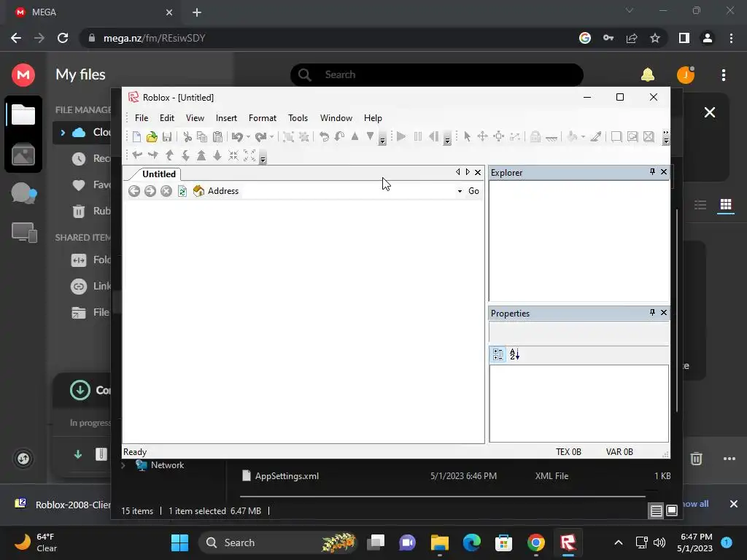Open Microsoft Edge from taskbar
This screenshot has height=560, width=747.
[x=472, y=542]
